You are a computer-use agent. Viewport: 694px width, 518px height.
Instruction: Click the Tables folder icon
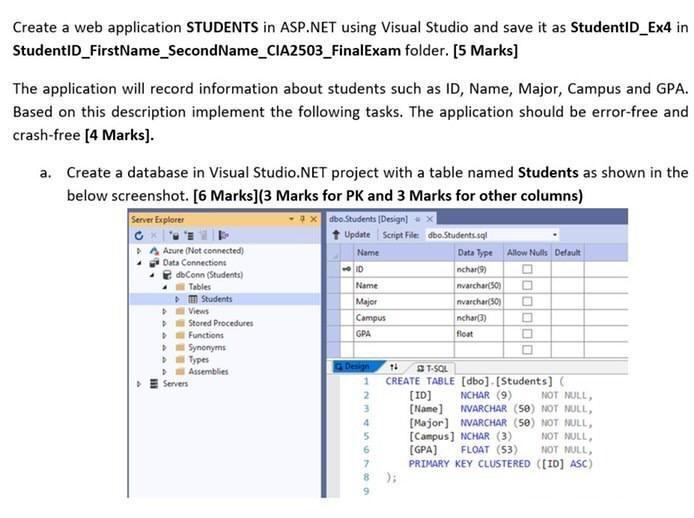pyautogui.click(x=180, y=287)
